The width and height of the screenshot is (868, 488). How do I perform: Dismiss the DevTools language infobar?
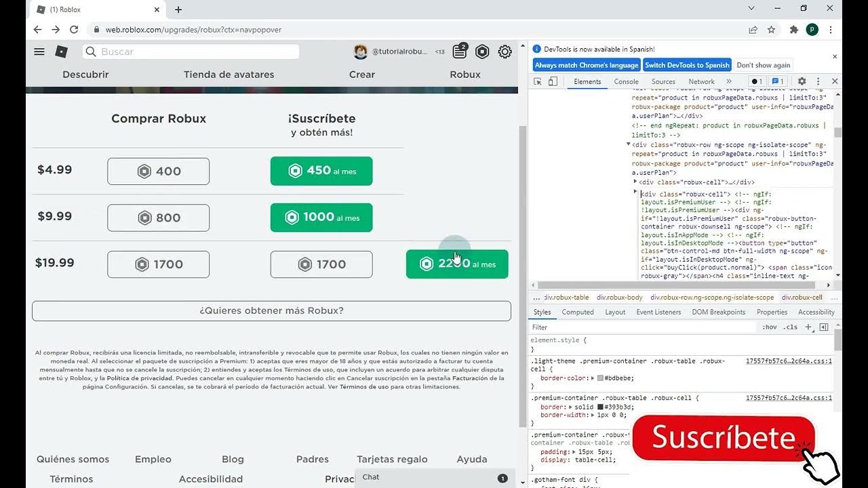pyautogui.click(x=835, y=57)
